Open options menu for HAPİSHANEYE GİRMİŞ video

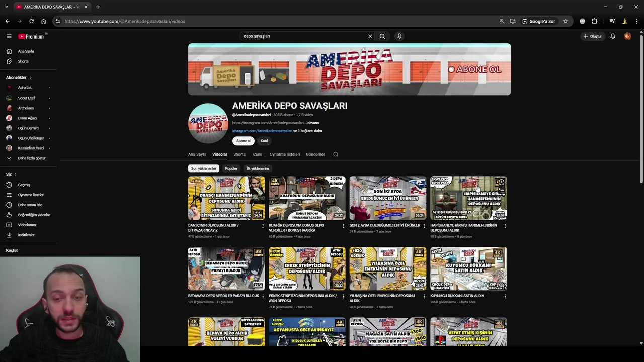click(505, 226)
